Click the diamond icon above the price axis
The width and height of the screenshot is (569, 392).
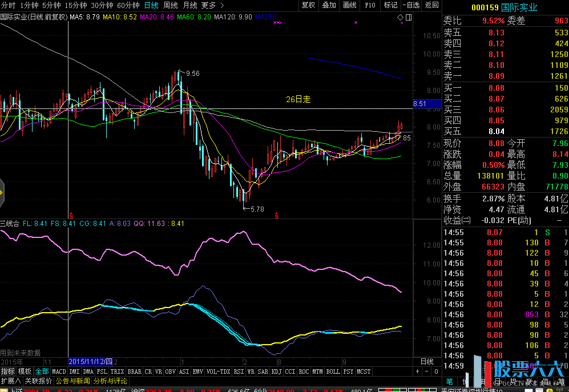pos(400,18)
